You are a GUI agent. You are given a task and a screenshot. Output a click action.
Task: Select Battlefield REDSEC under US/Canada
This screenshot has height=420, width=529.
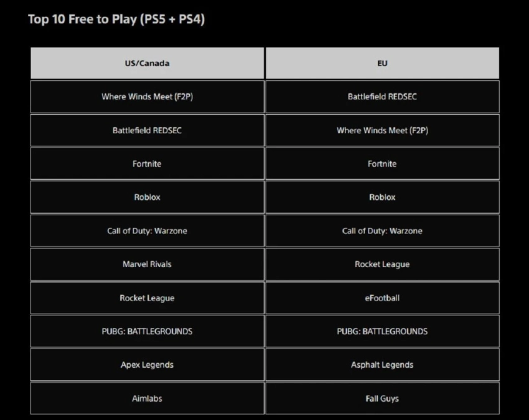(x=147, y=130)
